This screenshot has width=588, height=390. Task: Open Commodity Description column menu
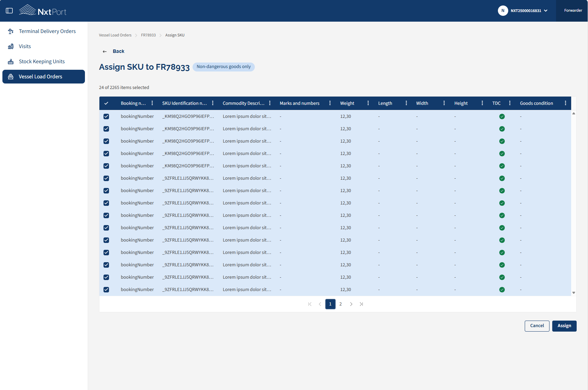pyautogui.click(x=270, y=103)
